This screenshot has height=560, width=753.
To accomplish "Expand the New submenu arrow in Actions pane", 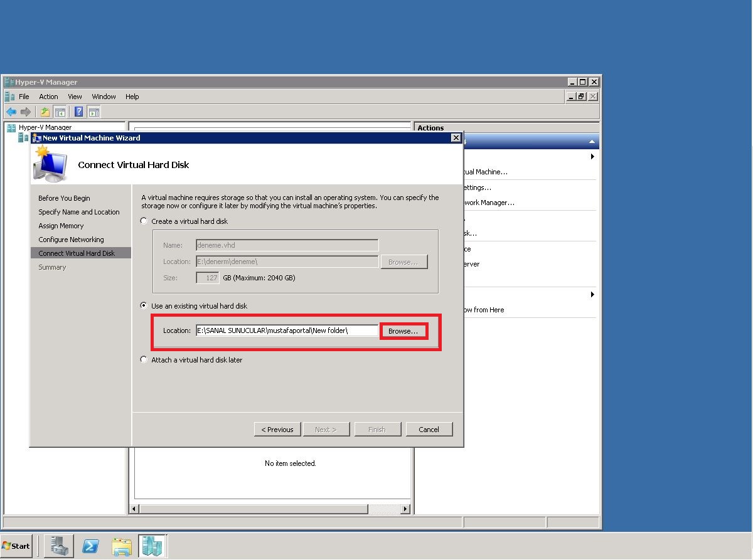I will click(x=592, y=157).
